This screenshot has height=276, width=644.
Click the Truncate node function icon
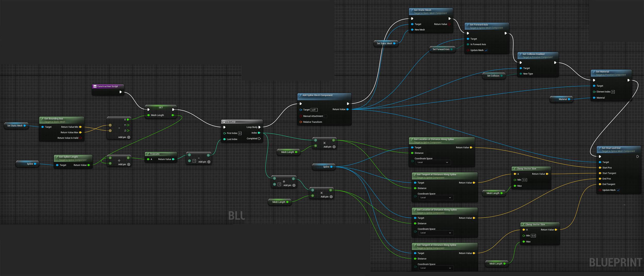tap(148, 154)
